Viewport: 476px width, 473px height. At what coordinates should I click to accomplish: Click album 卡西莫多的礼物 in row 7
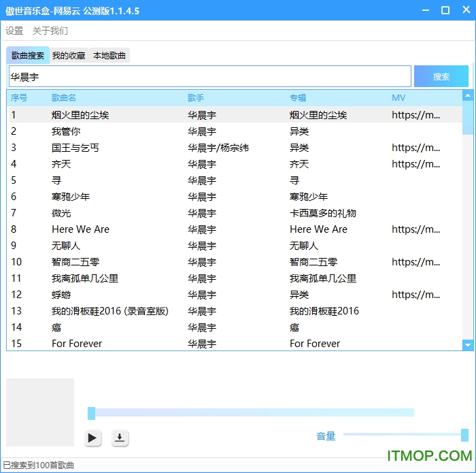click(323, 213)
